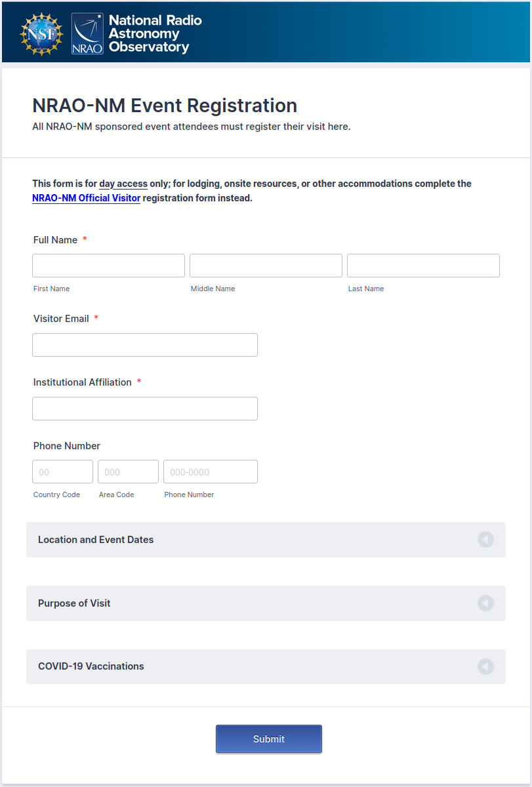Expand the COVID-19 Vaccinations section
The height and width of the screenshot is (787, 532).
tap(91, 666)
